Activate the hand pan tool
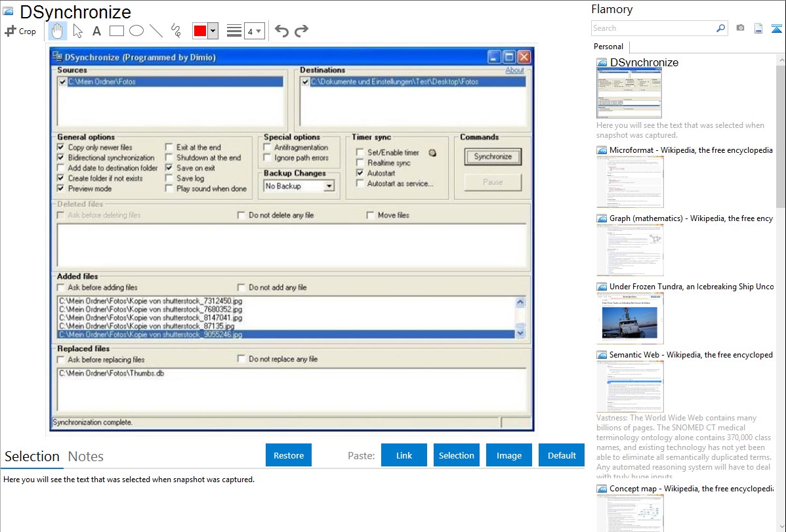This screenshot has width=786, height=532. click(x=57, y=31)
